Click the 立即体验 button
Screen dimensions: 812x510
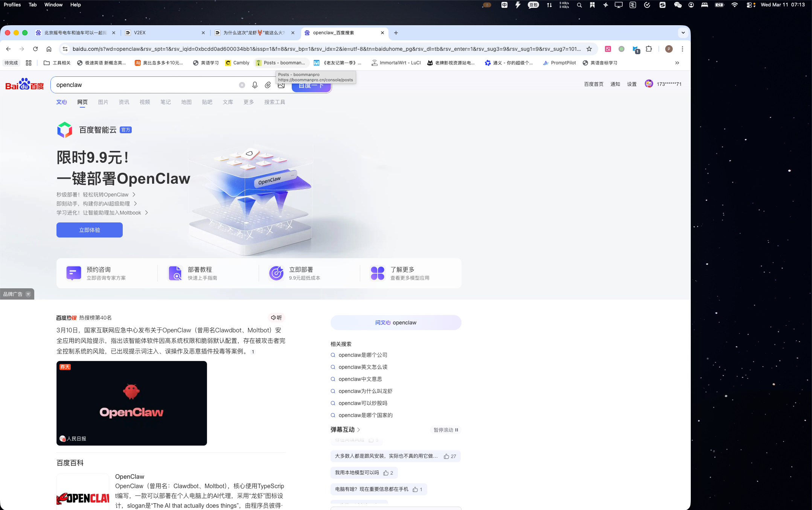(90, 230)
